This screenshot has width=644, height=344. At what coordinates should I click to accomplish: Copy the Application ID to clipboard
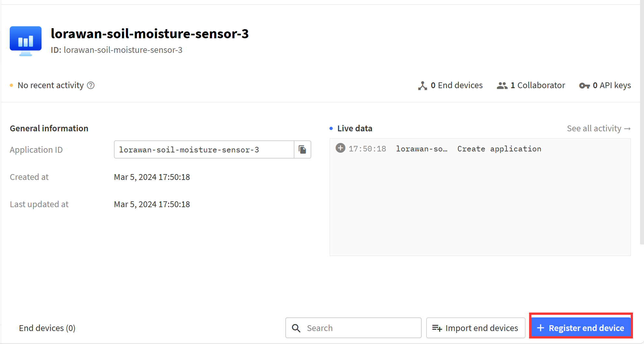(303, 149)
